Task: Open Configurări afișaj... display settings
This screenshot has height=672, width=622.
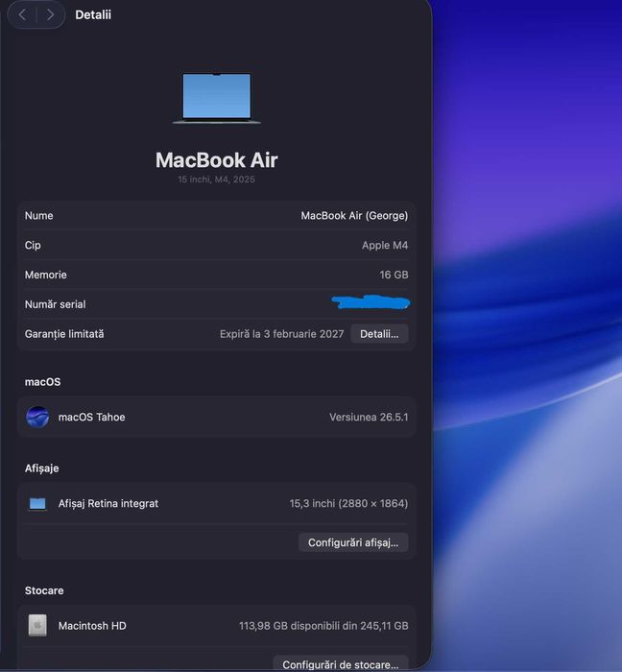Action: tap(353, 542)
